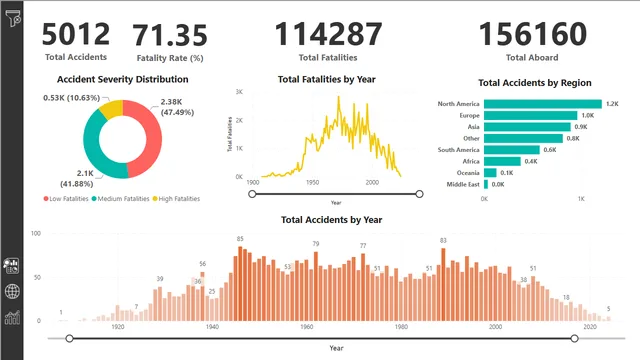Open the dashboard report page icon

click(x=11, y=266)
